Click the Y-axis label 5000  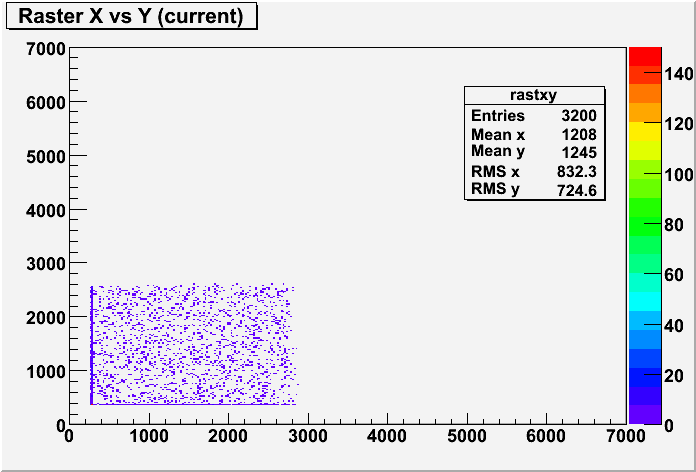click(45, 156)
